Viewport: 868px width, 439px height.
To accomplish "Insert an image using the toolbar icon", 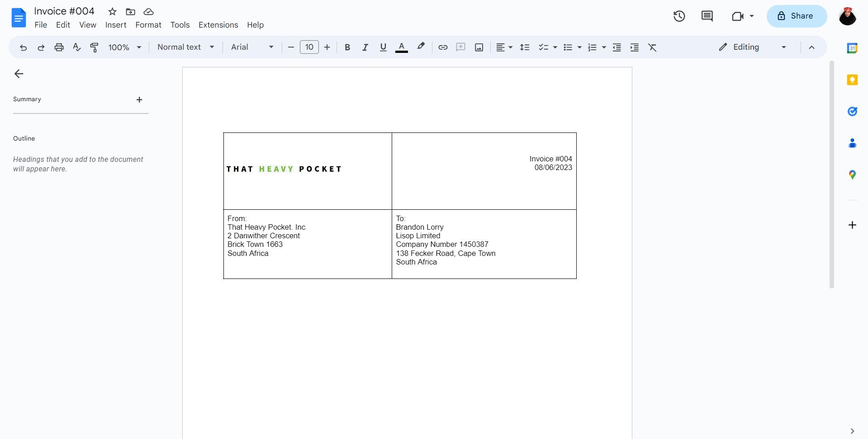I will (x=479, y=47).
